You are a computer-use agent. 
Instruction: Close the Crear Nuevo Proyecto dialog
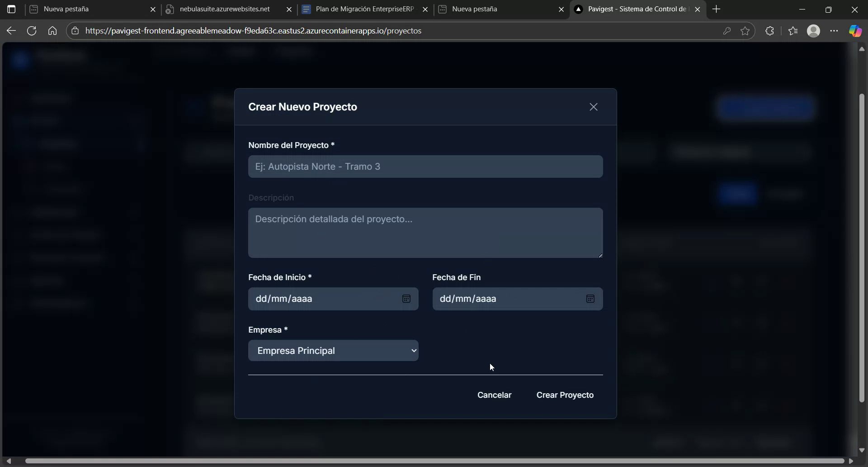[x=593, y=107]
